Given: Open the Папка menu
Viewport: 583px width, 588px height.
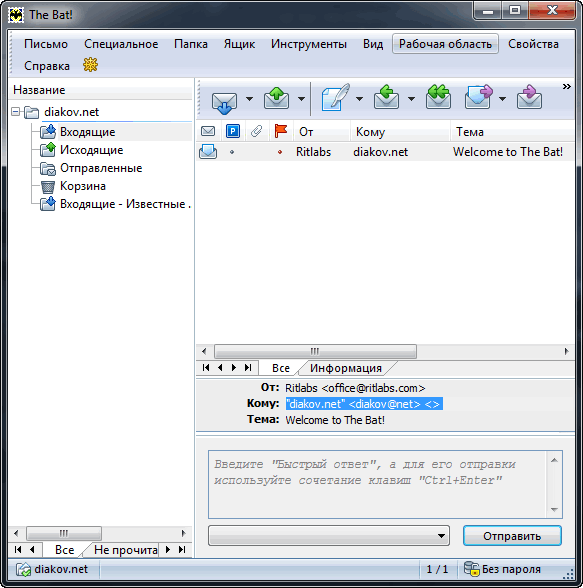Looking at the screenshot, I should coord(191,44).
